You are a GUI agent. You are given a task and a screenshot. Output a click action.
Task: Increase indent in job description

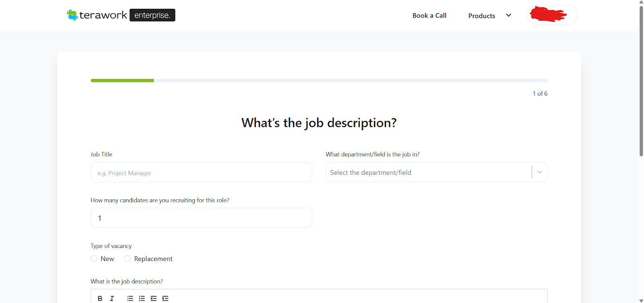point(165,298)
